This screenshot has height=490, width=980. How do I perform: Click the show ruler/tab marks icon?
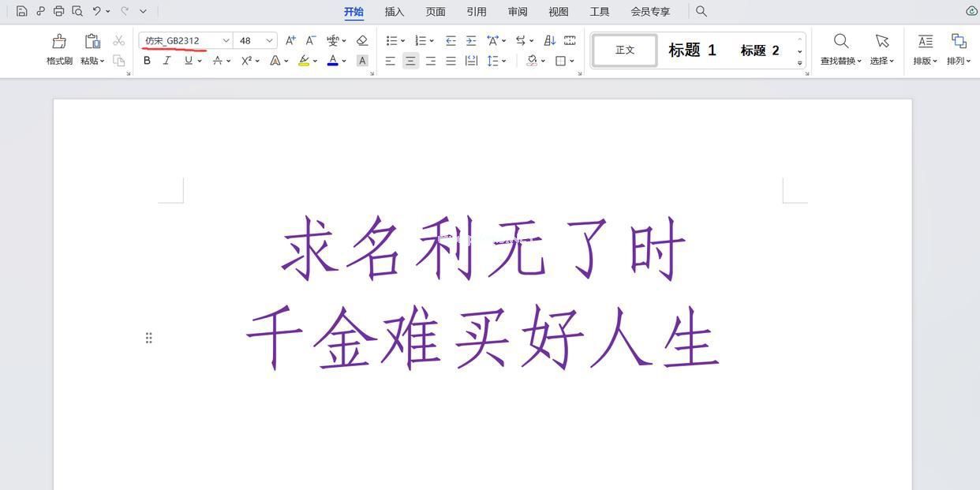point(570,40)
